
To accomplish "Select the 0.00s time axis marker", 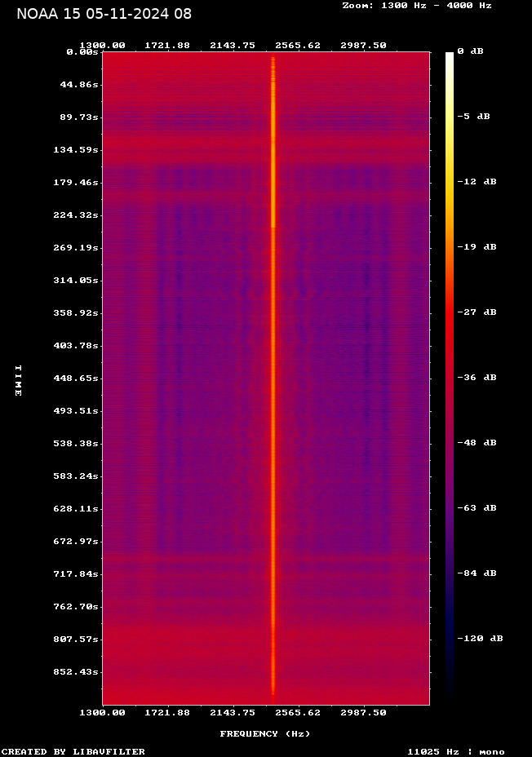I will point(82,51).
